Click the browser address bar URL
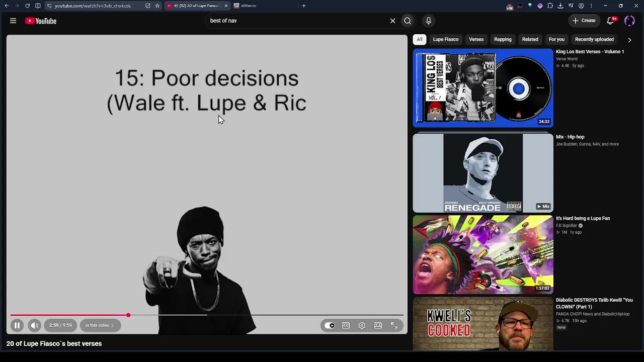The width and height of the screenshot is (644, 362). coord(93,6)
